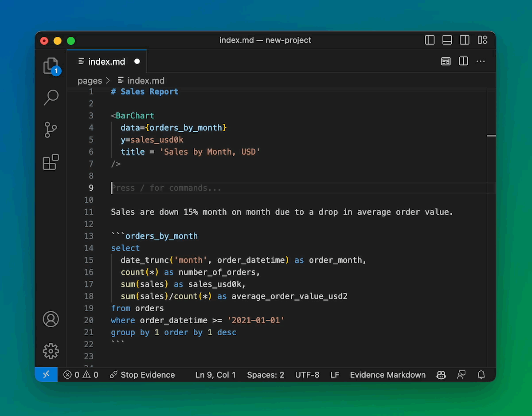
Task: Open the Search view in the activity bar
Action: click(x=51, y=98)
